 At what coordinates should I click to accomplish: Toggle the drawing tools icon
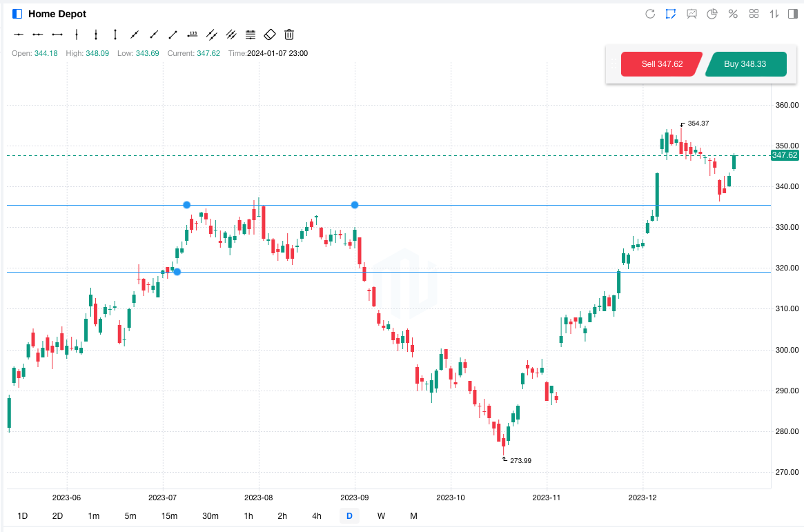[x=670, y=14]
